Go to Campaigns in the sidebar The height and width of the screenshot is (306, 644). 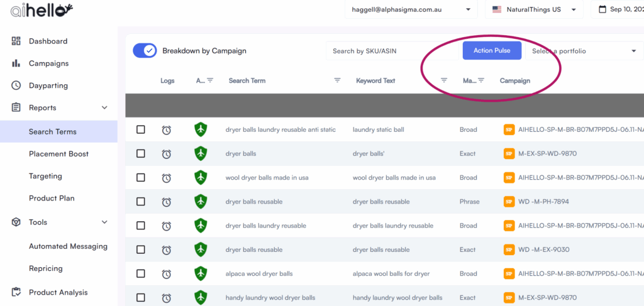[48, 63]
